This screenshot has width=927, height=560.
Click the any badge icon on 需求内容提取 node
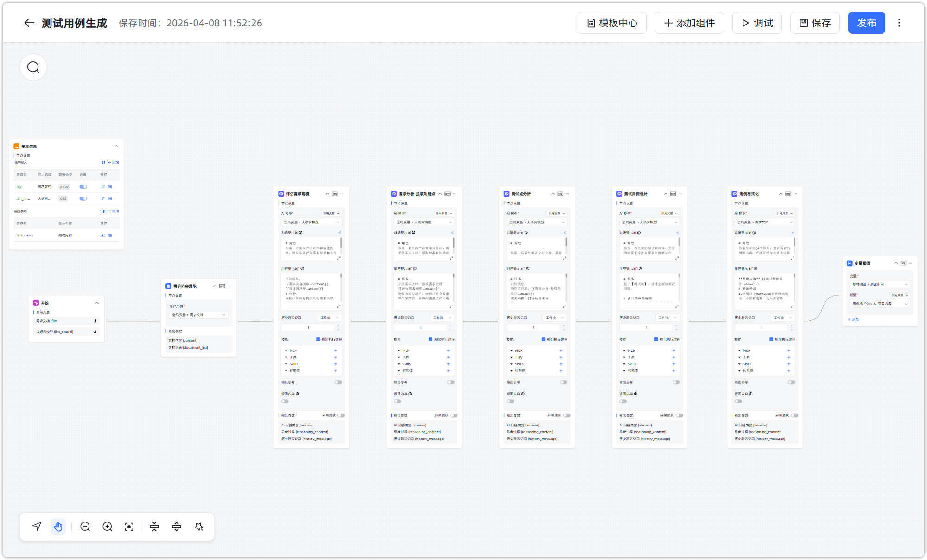pos(222,286)
